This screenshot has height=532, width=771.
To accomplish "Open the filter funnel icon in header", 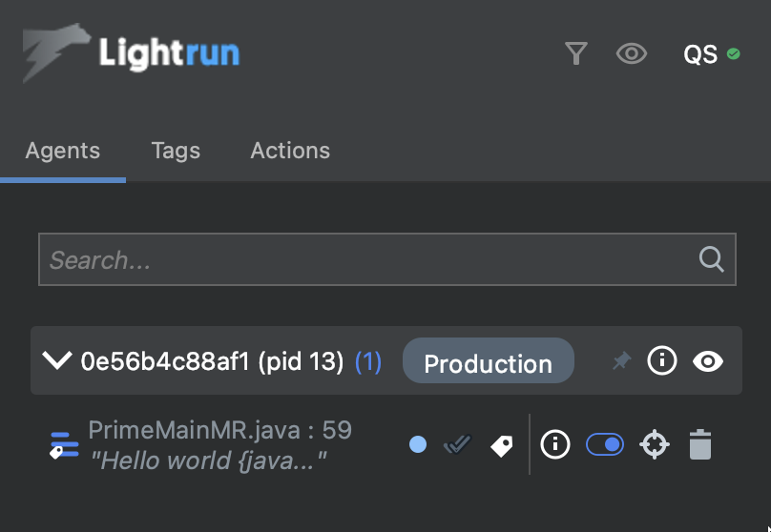I will point(575,53).
